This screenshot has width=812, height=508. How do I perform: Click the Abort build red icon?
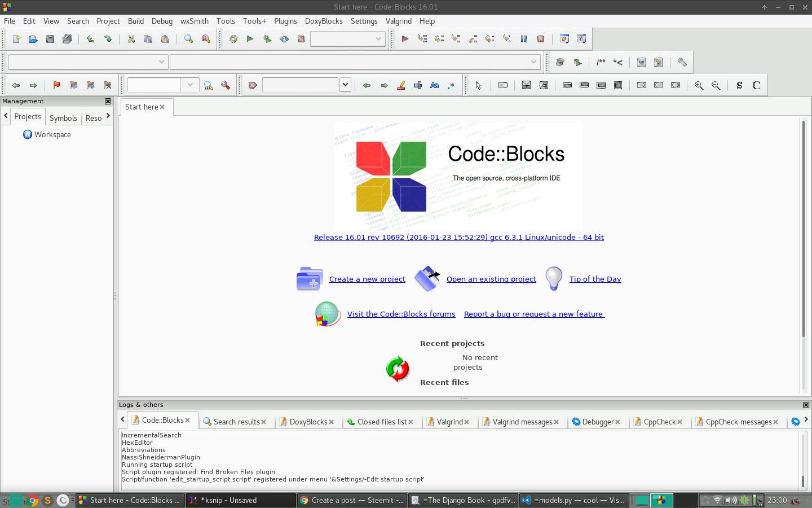pyautogui.click(x=301, y=39)
